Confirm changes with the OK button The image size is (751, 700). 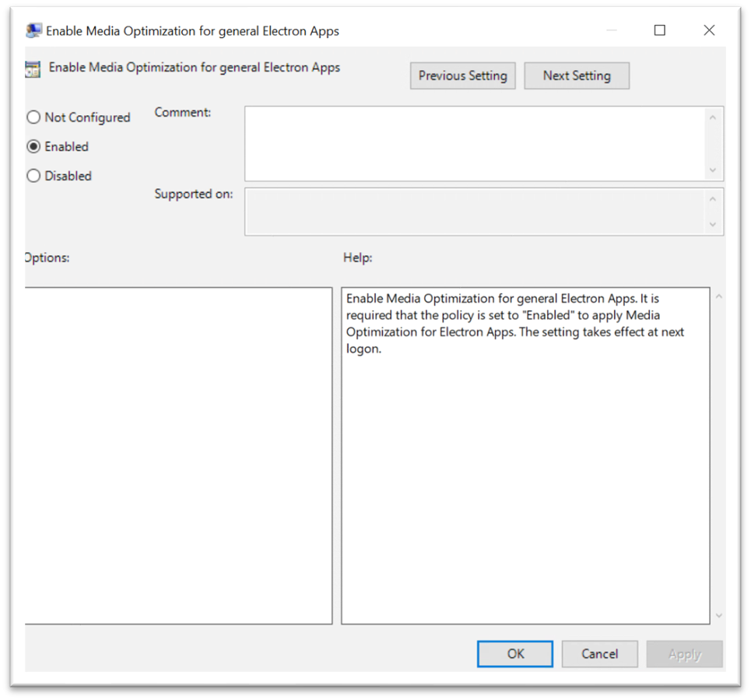(x=515, y=654)
